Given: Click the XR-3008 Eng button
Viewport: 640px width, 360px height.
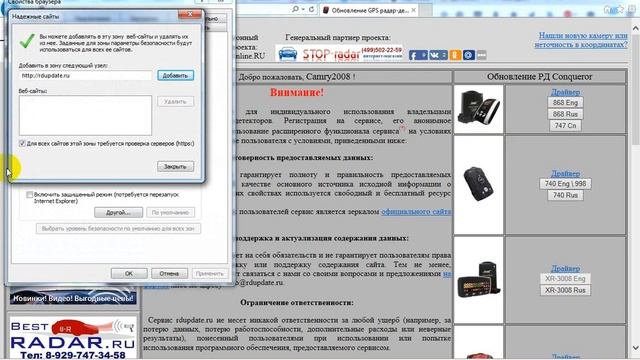Looking at the screenshot, I should [565, 279].
